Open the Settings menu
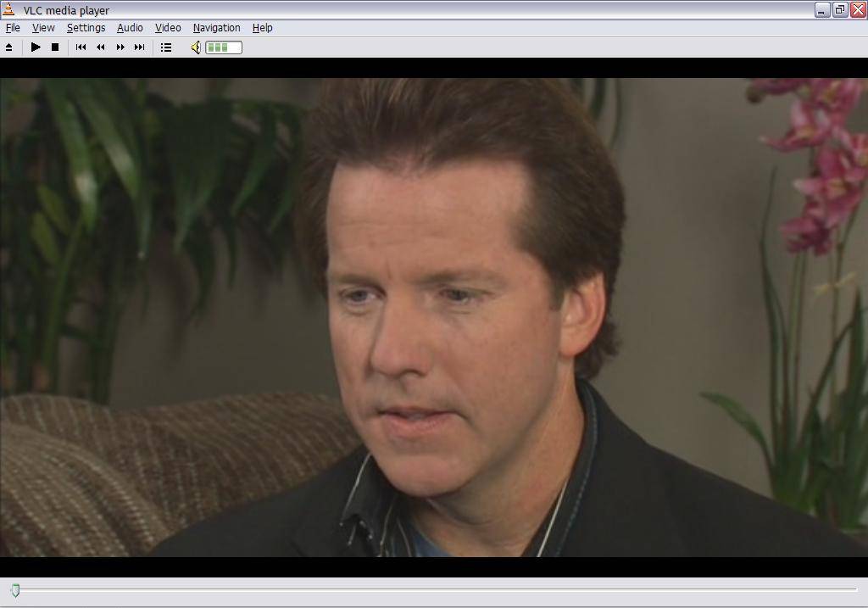 (86, 28)
